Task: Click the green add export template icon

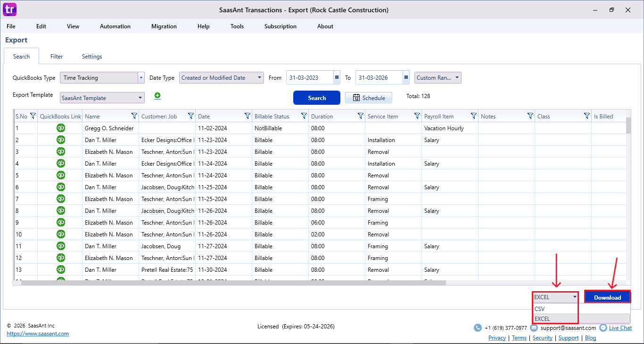Action: [x=157, y=96]
